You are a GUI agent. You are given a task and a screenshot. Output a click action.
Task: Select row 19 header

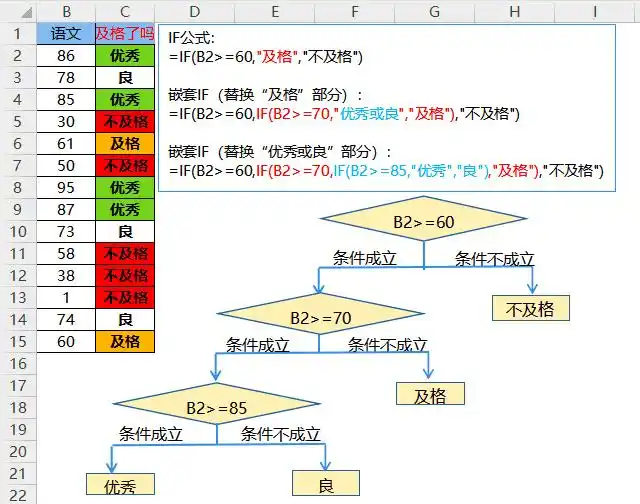coord(18,430)
